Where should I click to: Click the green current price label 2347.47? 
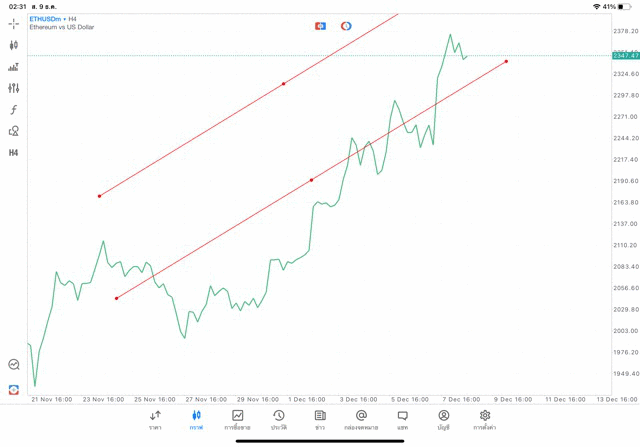626,56
